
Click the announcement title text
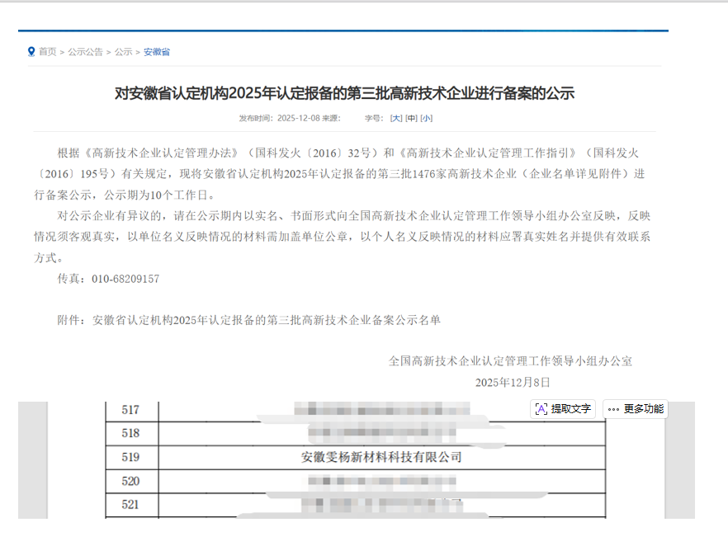pos(363,93)
